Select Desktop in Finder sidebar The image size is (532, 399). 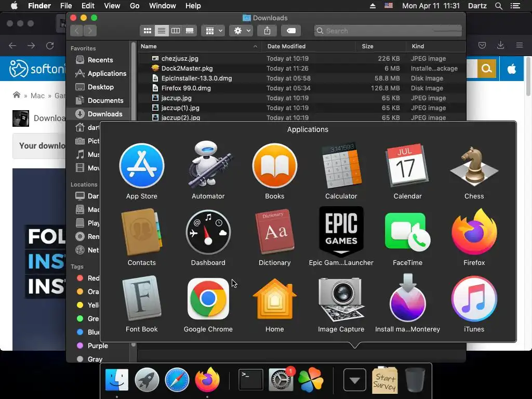tap(98, 87)
